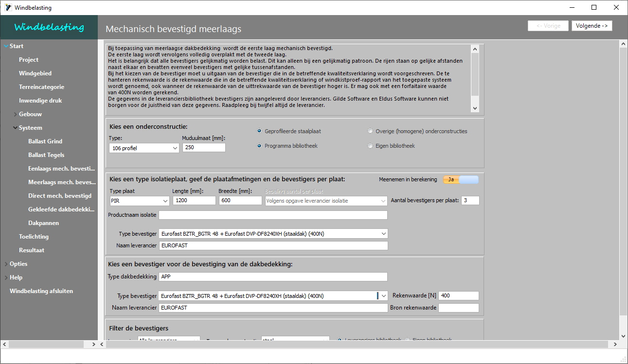628x364 pixels.
Task: Toggle Meenemen in berekening switch
Action: pyautogui.click(x=461, y=180)
